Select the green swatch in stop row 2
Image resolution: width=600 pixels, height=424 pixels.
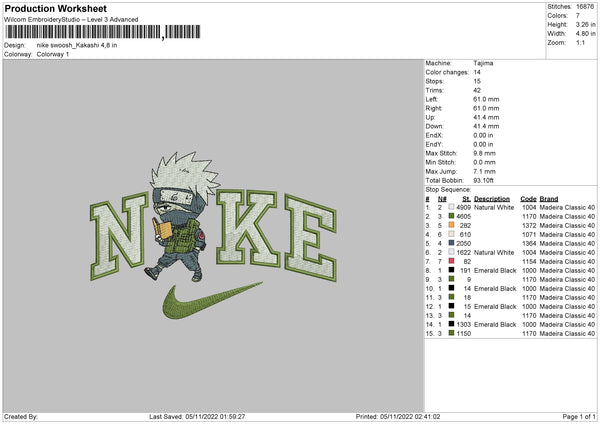tap(452, 216)
